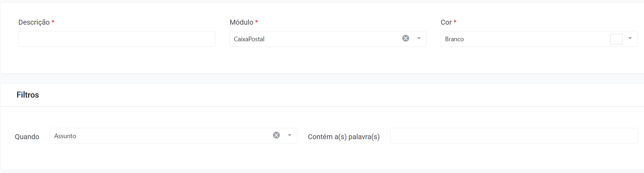Focus the Contém a(s) palavra(s) text field
The width and height of the screenshot is (644, 173).
[514, 136]
